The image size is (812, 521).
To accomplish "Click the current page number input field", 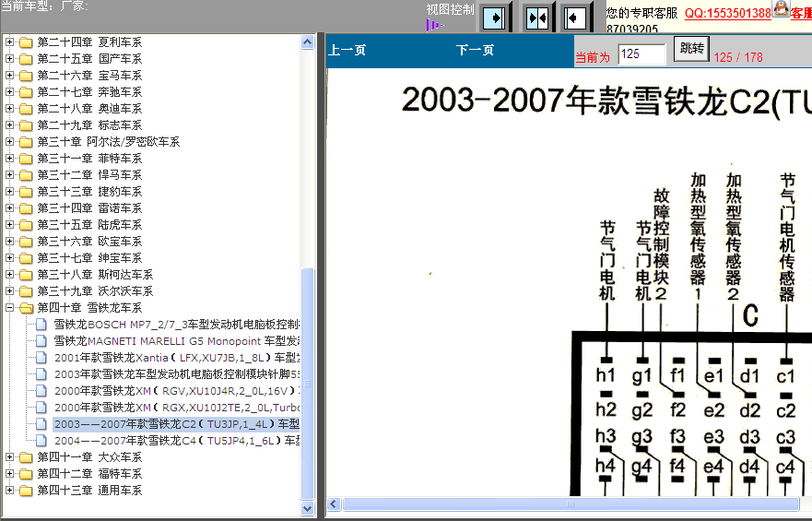I will tap(641, 53).
